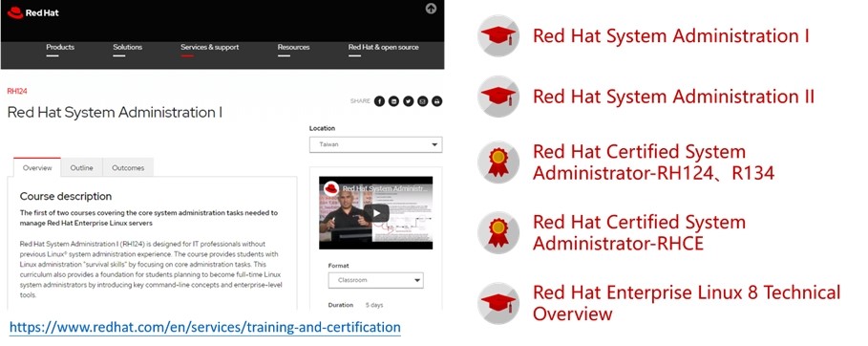Viewport: 868px width, 346px height.
Task: Share the course by email
Action: click(422, 101)
